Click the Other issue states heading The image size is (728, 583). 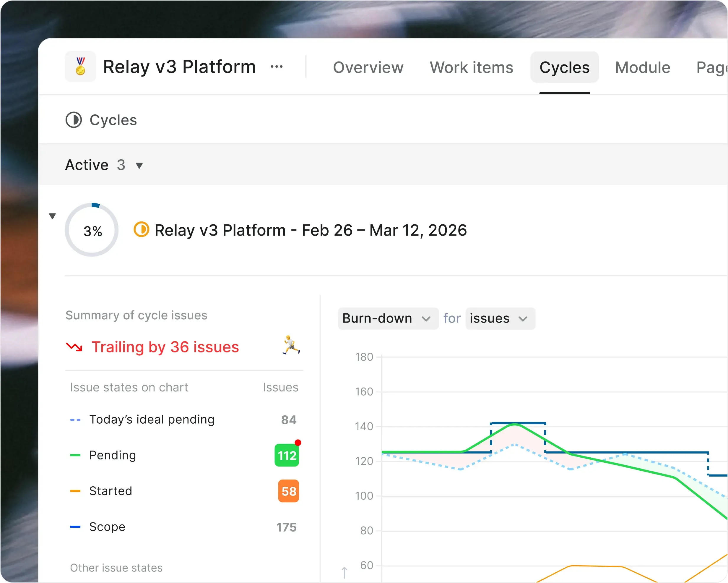(x=116, y=568)
